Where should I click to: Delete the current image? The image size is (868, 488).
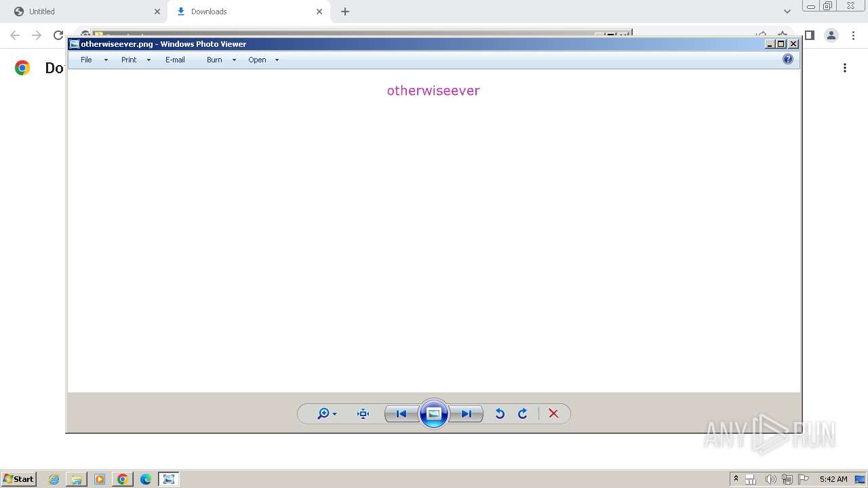point(553,413)
